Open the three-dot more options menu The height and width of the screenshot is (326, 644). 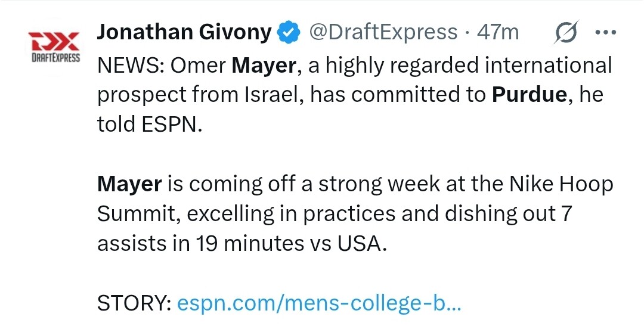(x=605, y=32)
